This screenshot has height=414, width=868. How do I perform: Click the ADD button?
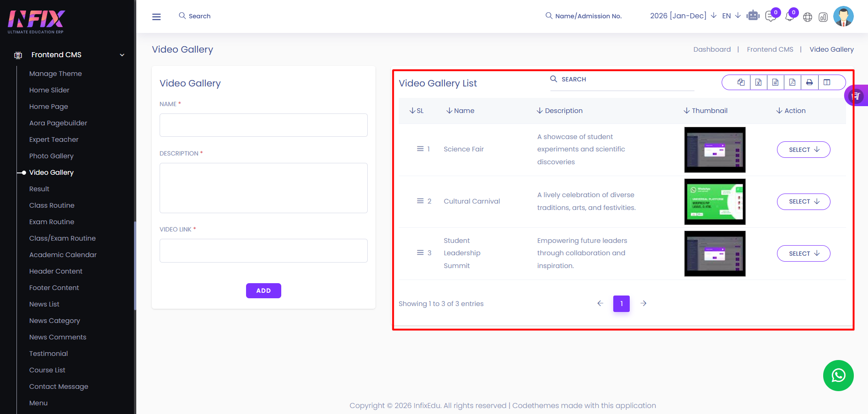[263, 290]
